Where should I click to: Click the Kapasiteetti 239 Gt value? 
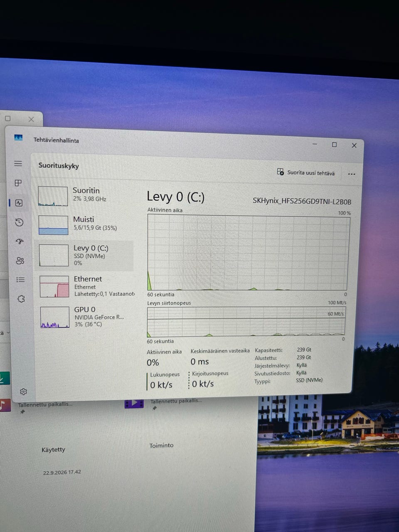click(304, 350)
